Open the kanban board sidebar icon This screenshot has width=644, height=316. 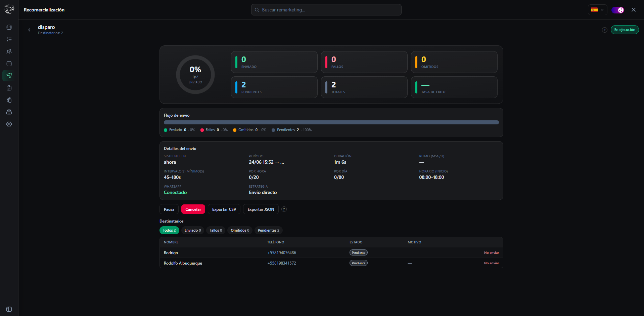pos(9,27)
